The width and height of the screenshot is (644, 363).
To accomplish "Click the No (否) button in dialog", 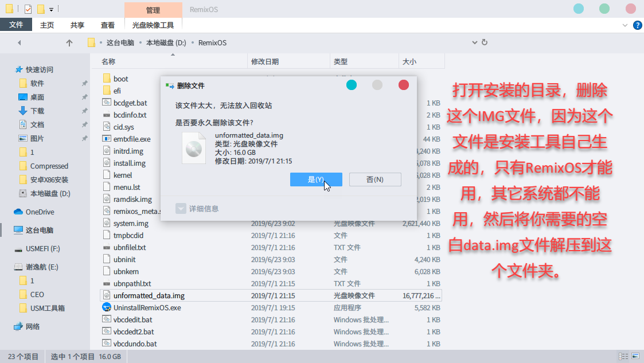I will tap(375, 179).
